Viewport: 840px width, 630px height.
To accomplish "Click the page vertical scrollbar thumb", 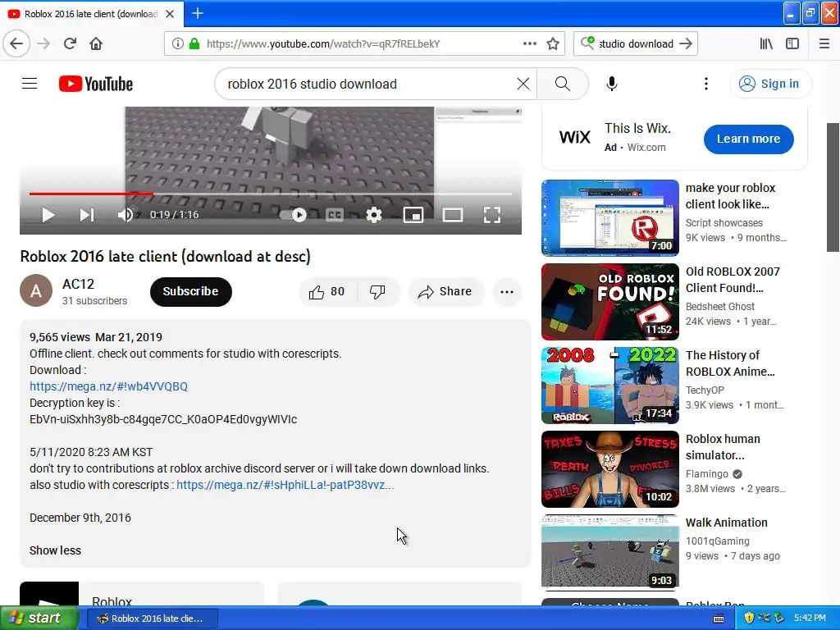I will point(833,188).
